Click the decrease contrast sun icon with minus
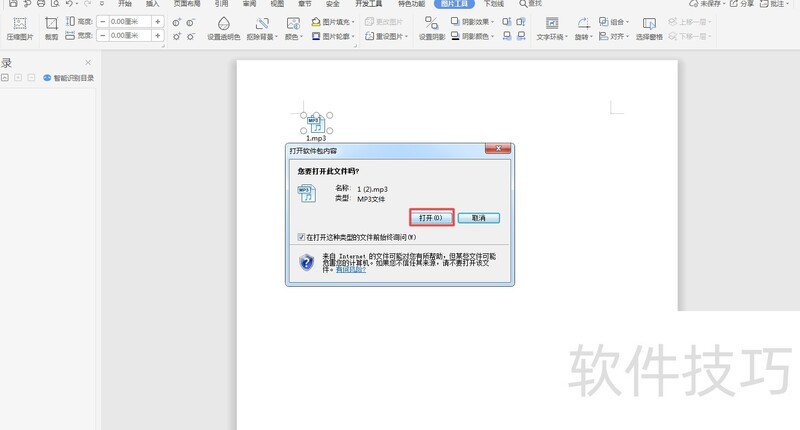Image resolution: width=800 pixels, height=430 pixels. (190, 36)
